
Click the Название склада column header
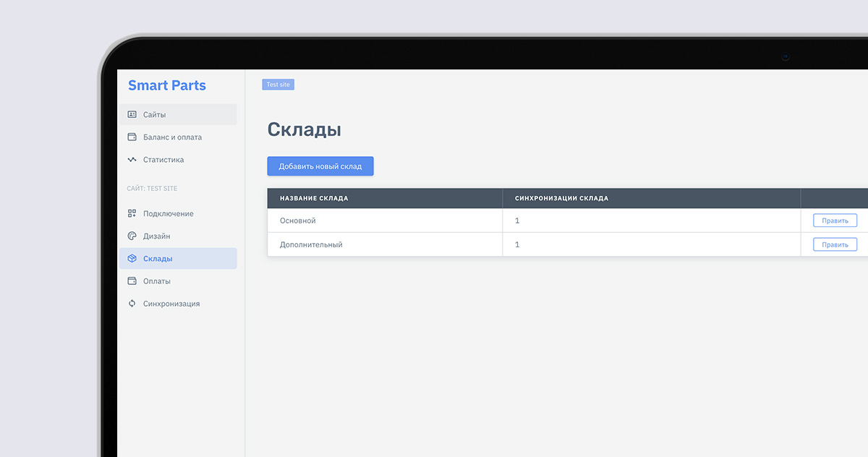314,198
